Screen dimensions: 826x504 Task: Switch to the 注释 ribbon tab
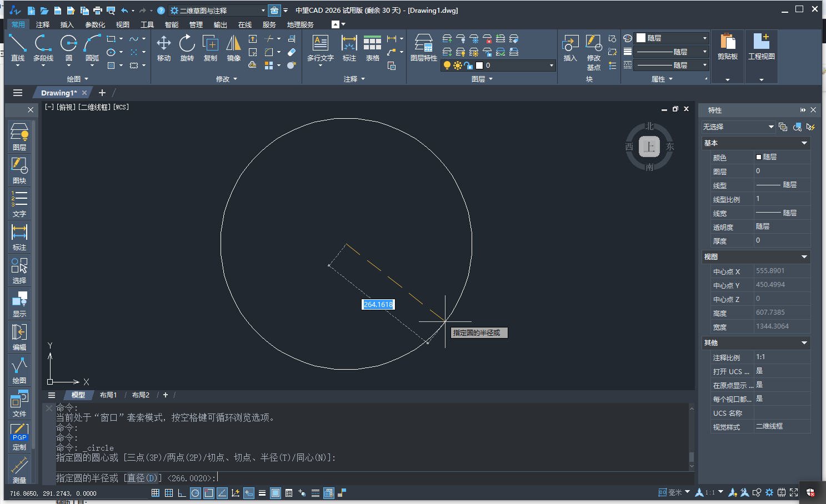(43, 24)
